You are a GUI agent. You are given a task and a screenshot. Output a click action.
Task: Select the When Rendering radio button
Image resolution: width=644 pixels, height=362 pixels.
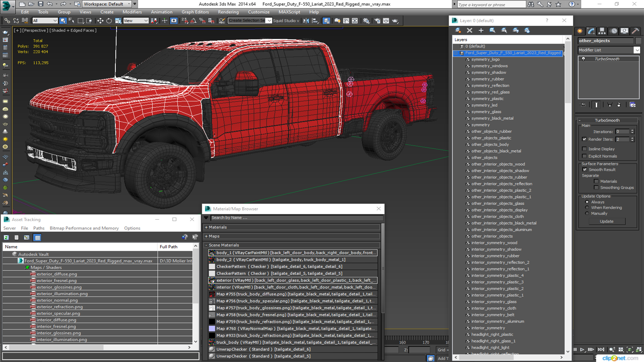(x=587, y=207)
